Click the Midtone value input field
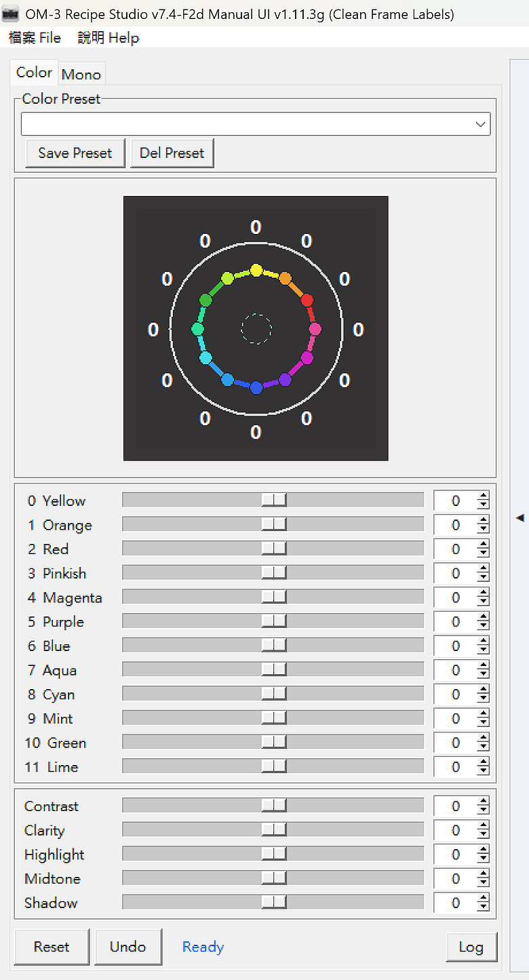This screenshot has width=529, height=980. point(455,879)
